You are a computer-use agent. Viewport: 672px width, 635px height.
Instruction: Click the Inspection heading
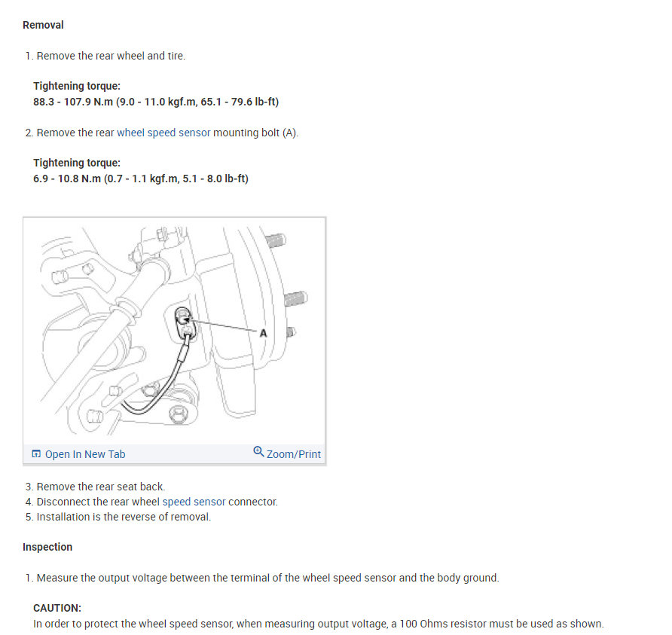tap(47, 547)
